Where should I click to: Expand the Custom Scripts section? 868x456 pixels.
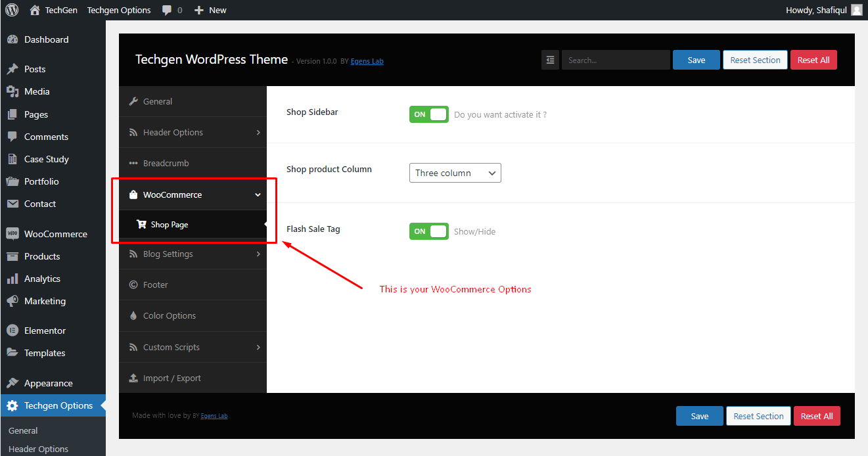[x=193, y=347]
